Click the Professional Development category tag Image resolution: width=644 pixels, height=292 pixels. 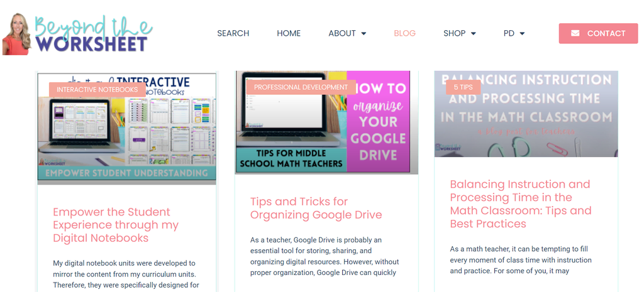pos(301,87)
